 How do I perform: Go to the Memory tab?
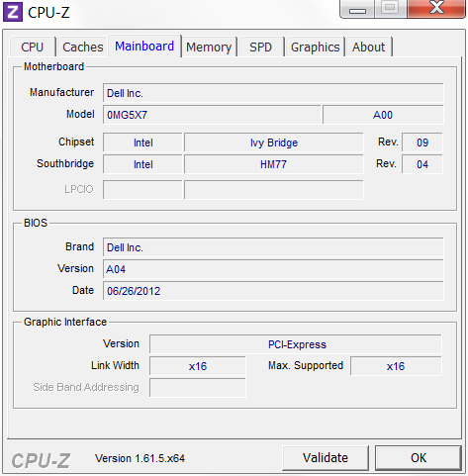pyautogui.click(x=209, y=48)
